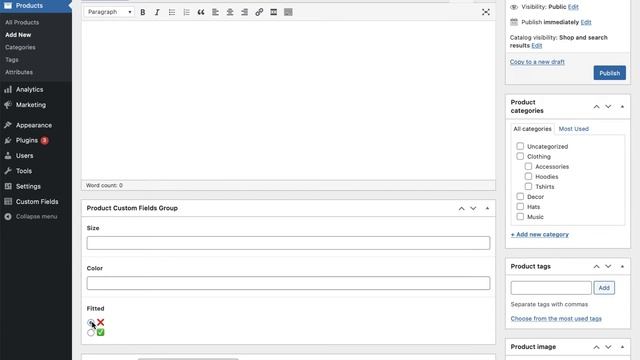Edit the Publish immediately schedule
Screen dimensions: 640x360
[586, 22]
